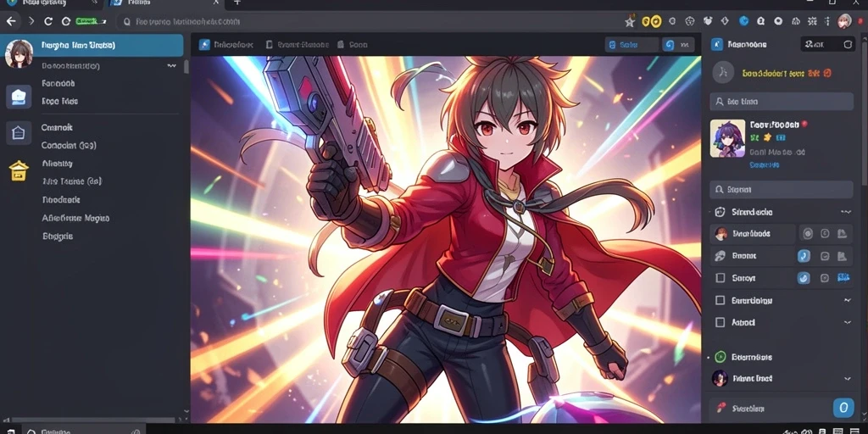The height and width of the screenshot is (434, 868).
Task: Click the green circle icon in the right panel
Action: tap(720, 357)
